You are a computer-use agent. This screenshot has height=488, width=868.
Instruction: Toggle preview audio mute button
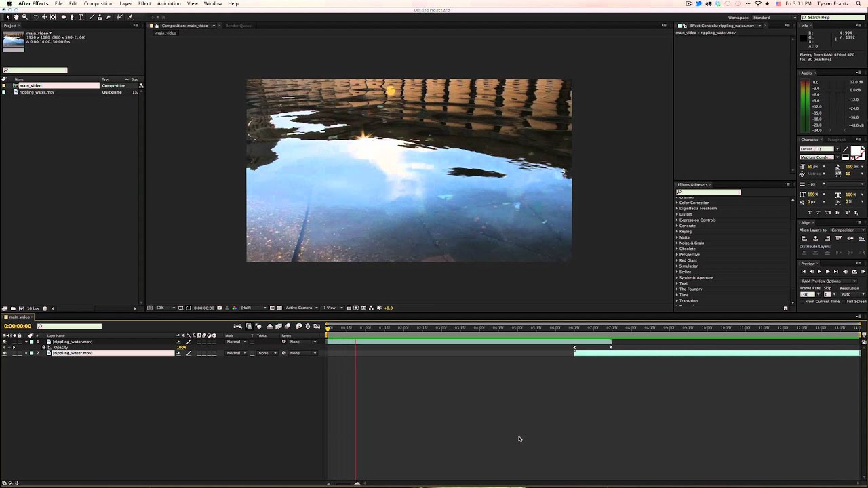(846, 272)
